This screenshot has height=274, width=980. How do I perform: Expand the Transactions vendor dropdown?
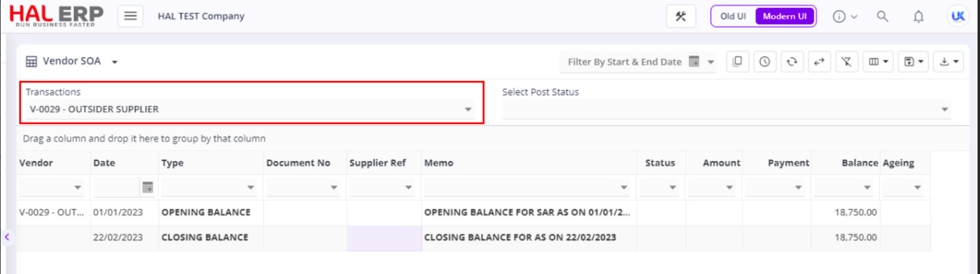click(468, 109)
